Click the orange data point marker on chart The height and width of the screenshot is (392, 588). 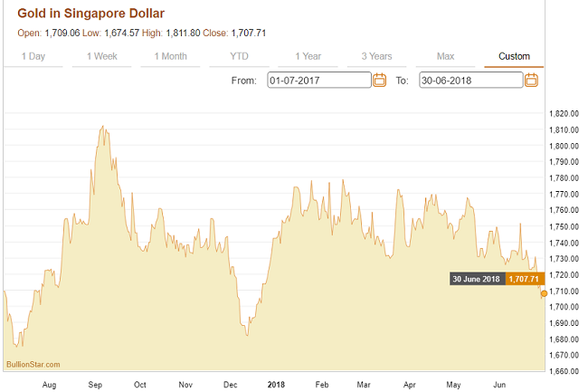point(544,293)
